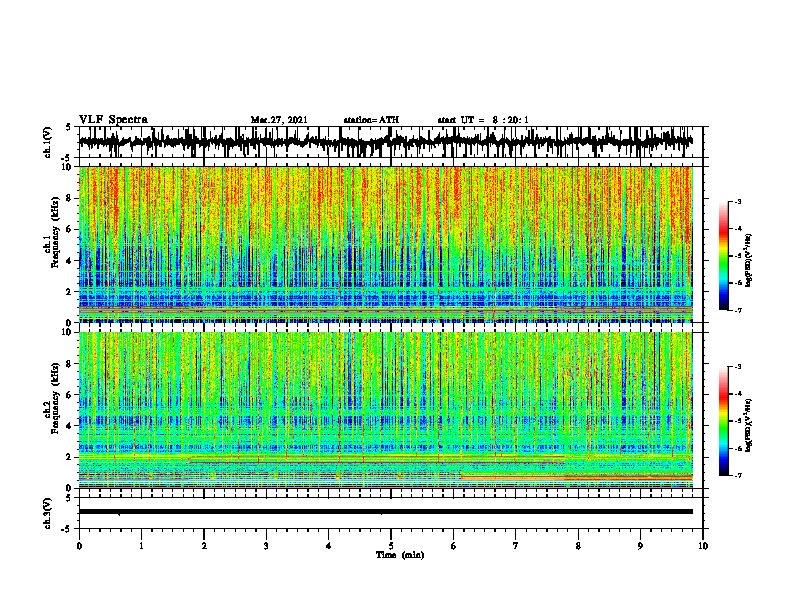Click inside the ch.1 frequency spectrogram

pos(385,244)
